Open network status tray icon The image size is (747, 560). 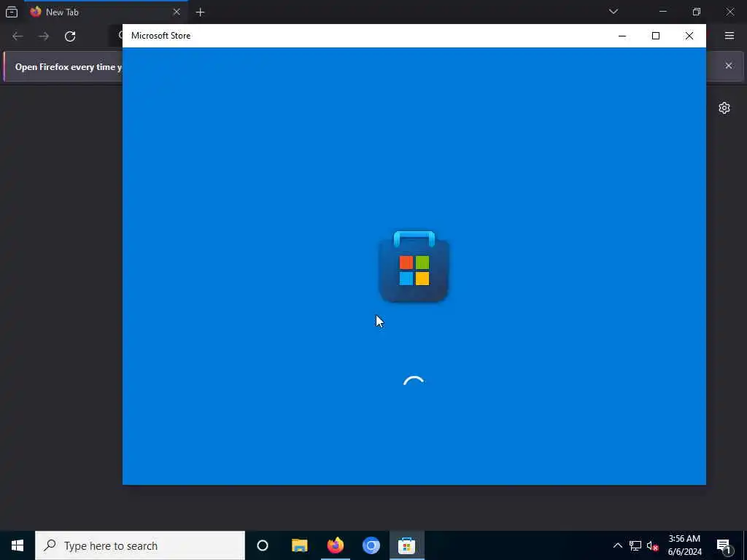pos(635,545)
